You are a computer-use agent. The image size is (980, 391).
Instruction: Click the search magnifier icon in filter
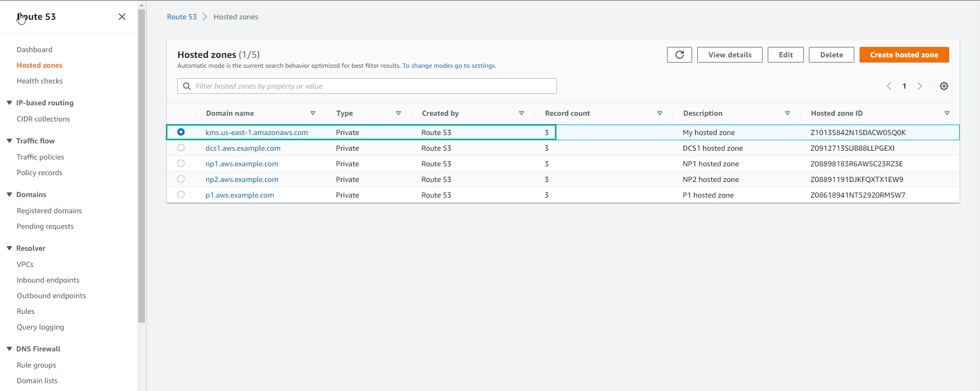[187, 86]
